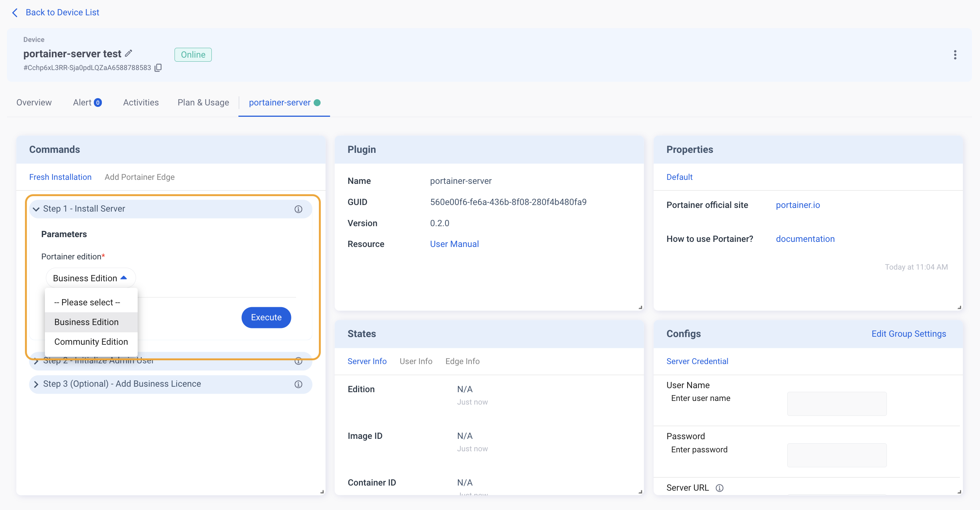Screen dimensions: 980x510
Task: Switch to the User Info states tab
Action: pos(416,362)
